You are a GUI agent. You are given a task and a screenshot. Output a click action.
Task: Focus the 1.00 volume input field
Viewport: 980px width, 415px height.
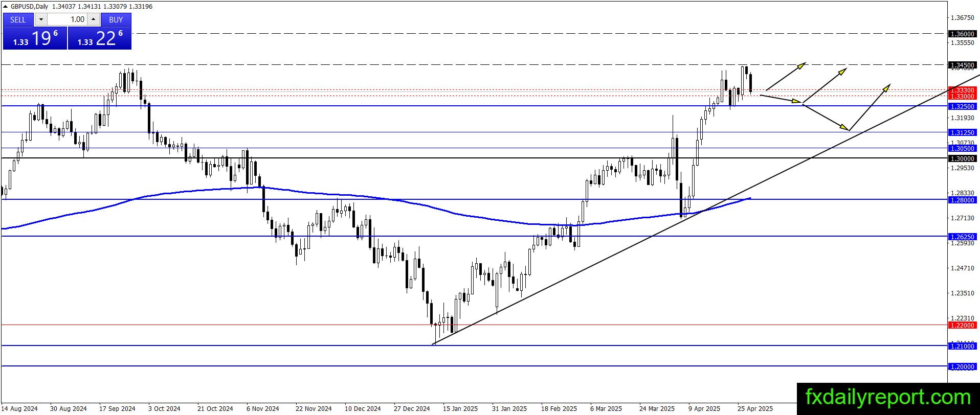click(x=68, y=19)
